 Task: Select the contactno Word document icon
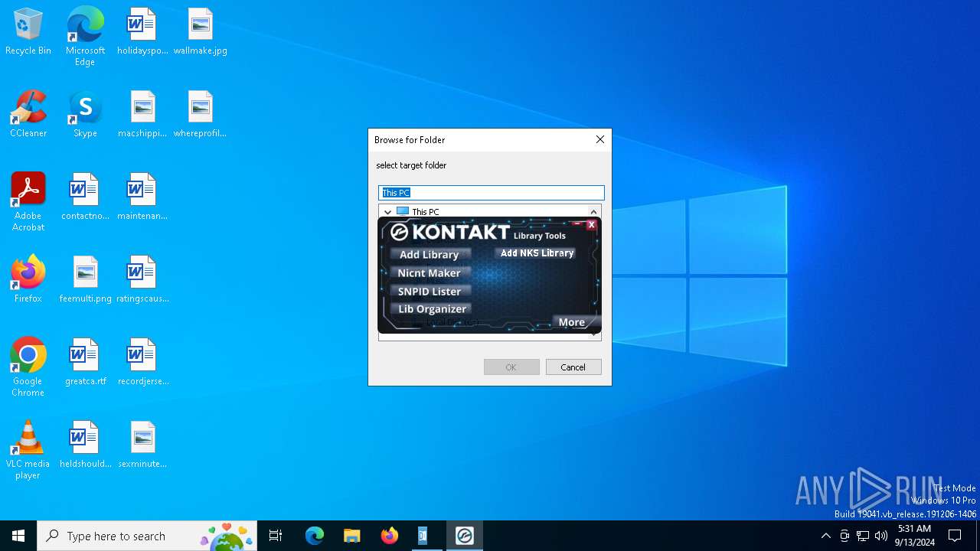pyautogui.click(x=85, y=197)
